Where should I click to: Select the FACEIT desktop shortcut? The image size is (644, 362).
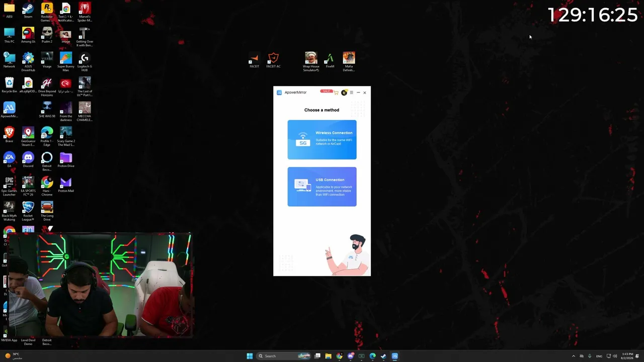coord(254,60)
